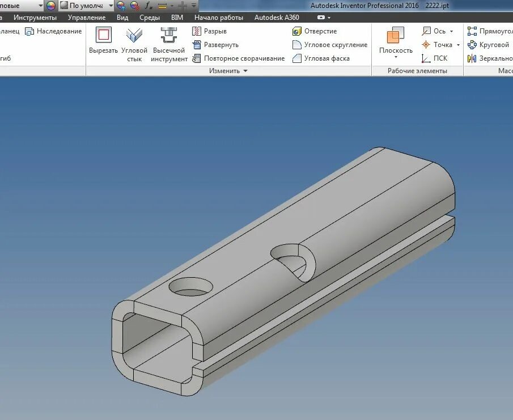513x420 pixels.
Task: Click the Круговой pattern icon
Action: 472,45
